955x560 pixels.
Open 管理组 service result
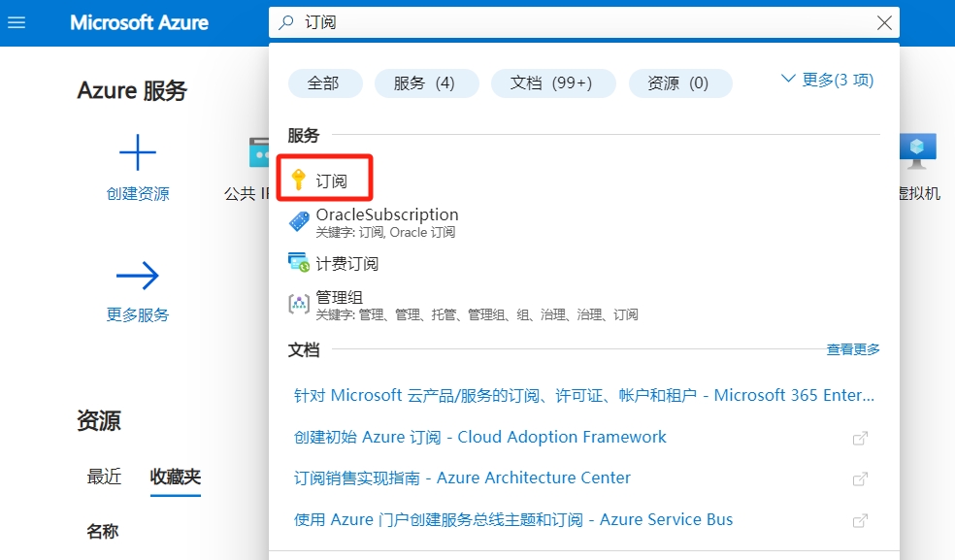339,298
